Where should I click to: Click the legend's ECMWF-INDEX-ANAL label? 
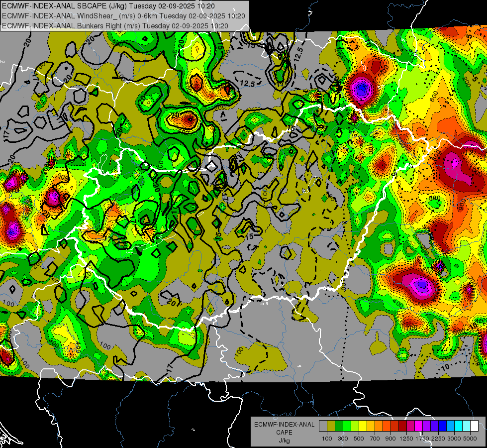point(284,425)
